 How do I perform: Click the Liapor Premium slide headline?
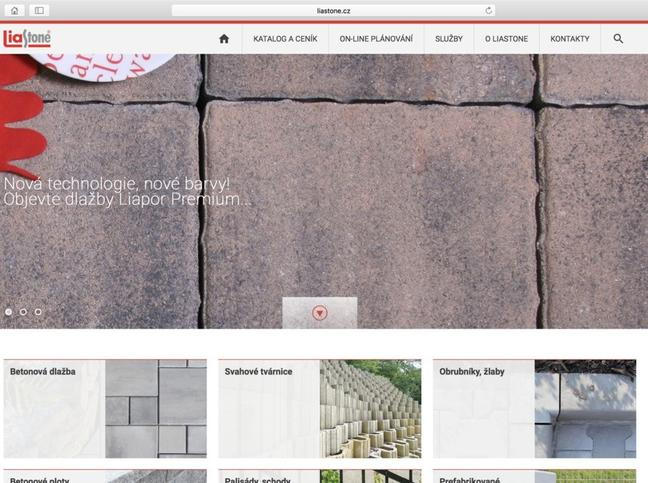click(x=127, y=191)
